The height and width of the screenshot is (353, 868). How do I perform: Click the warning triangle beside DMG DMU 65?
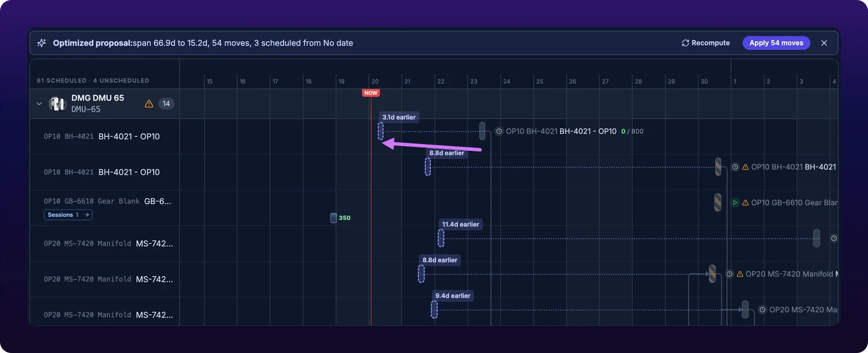(149, 103)
